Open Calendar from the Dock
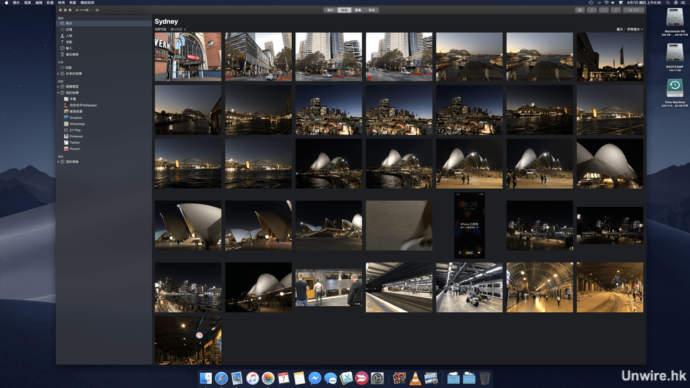690x388 pixels. (283, 378)
